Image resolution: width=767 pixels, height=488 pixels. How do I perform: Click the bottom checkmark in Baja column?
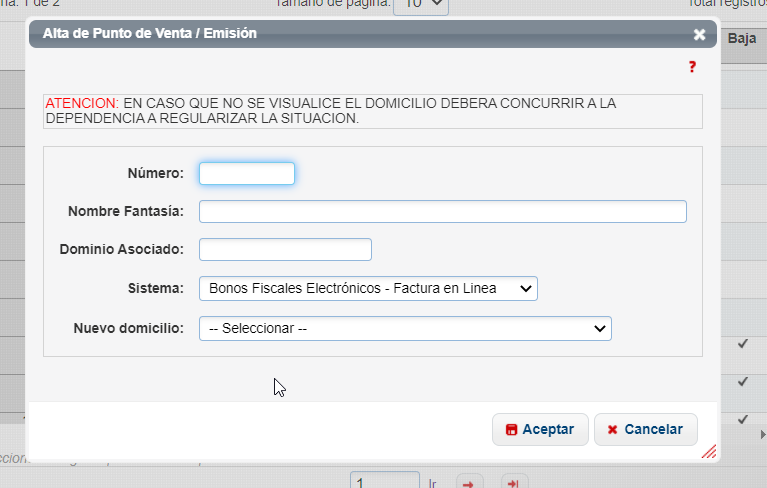coord(743,419)
